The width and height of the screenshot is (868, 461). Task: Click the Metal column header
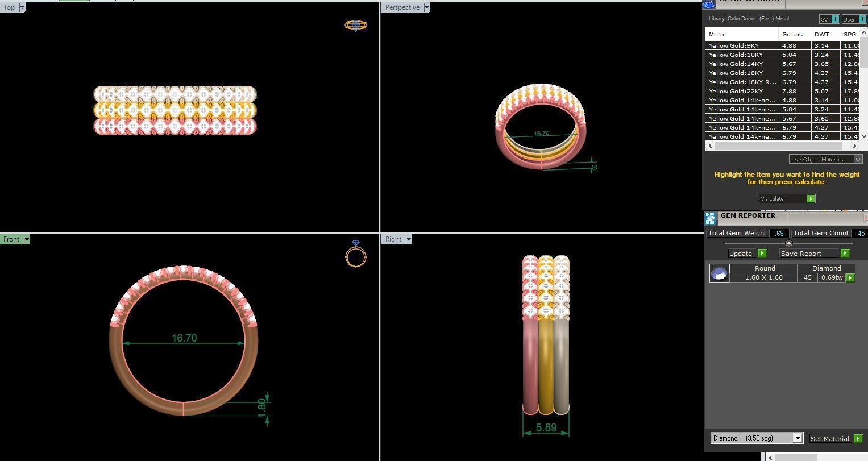coord(742,34)
